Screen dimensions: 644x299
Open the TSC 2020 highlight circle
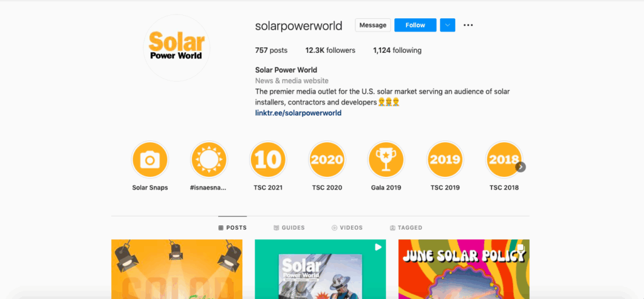coord(327,160)
